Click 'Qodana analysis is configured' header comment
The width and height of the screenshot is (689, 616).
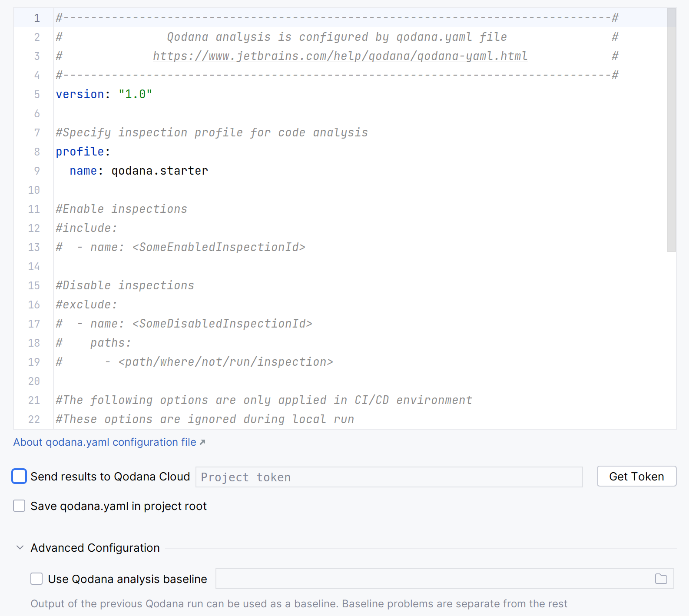(337, 37)
